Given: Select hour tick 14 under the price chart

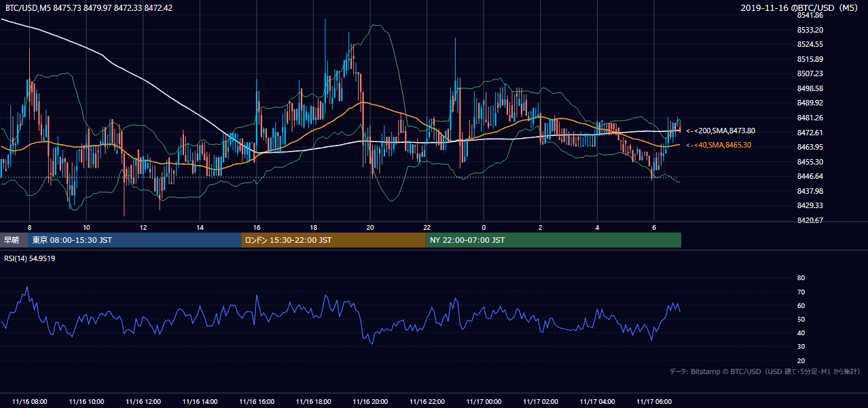Looking at the screenshot, I should (x=200, y=227).
